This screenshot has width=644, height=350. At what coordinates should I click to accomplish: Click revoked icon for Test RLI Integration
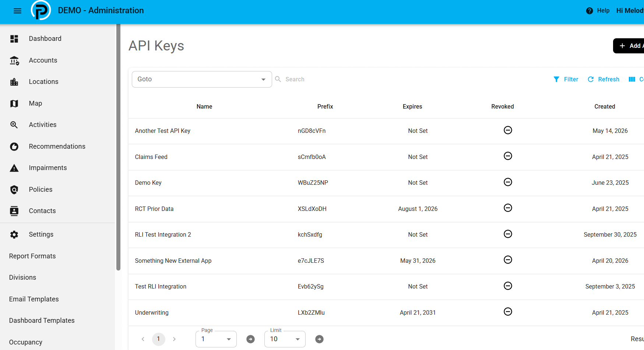[508, 286]
